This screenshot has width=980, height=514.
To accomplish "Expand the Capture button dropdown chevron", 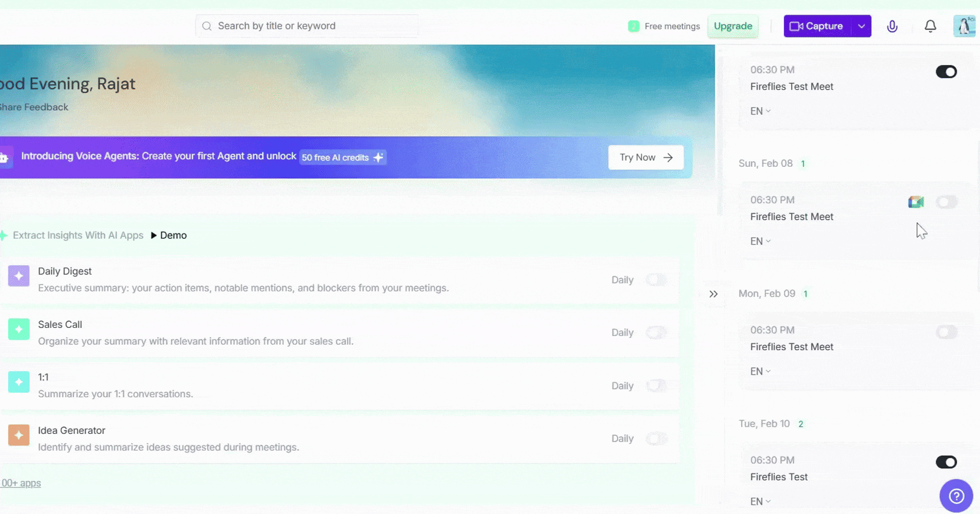I will point(862,26).
